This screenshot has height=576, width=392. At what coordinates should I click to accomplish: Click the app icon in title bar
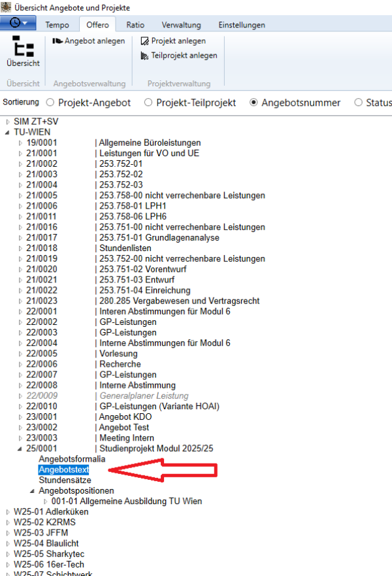[5, 7]
